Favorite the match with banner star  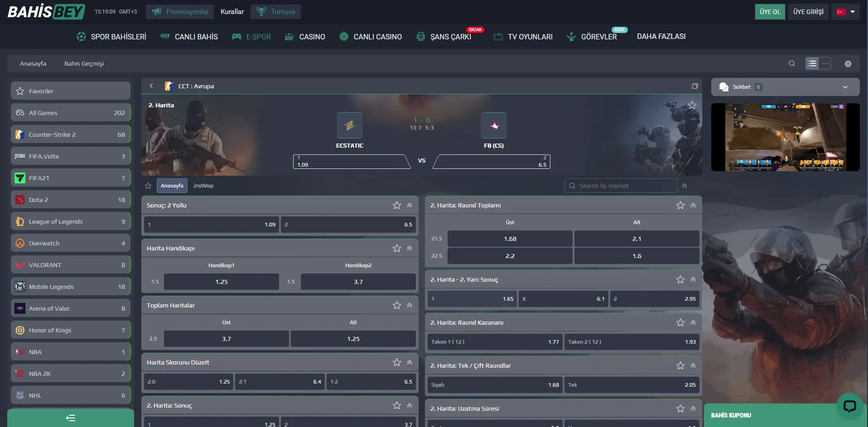click(692, 105)
